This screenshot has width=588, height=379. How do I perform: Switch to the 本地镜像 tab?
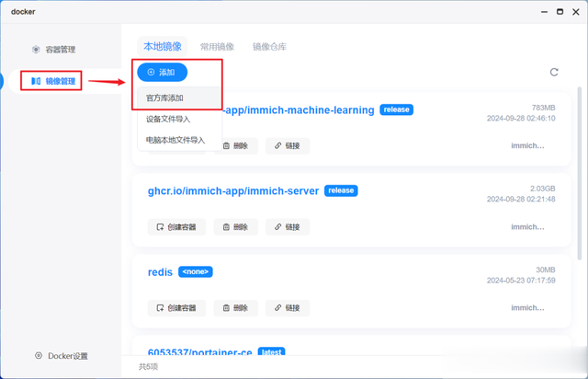click(163, 47)
